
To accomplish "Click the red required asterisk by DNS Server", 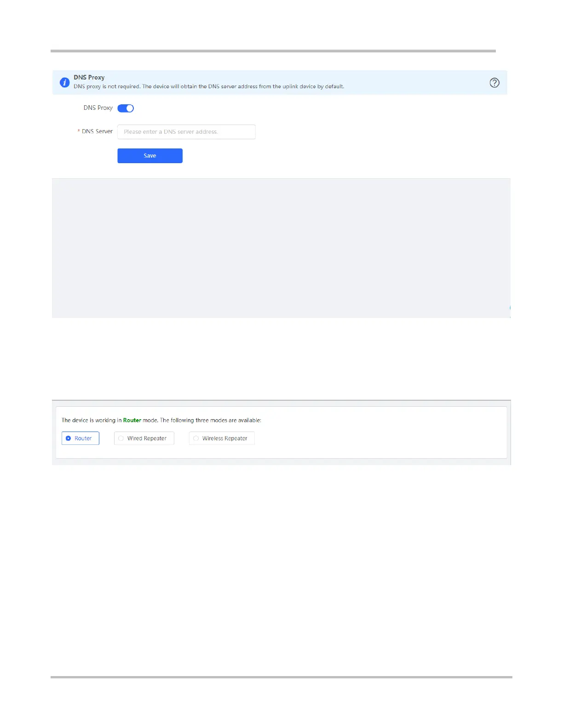I will click(79, 131).
